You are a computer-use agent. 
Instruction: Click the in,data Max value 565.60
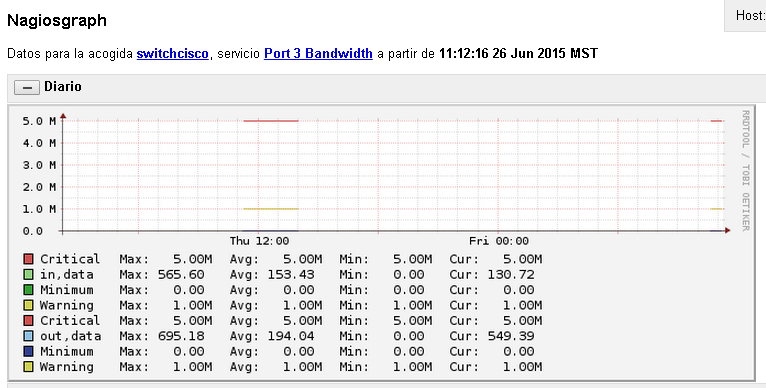[181, 274]
